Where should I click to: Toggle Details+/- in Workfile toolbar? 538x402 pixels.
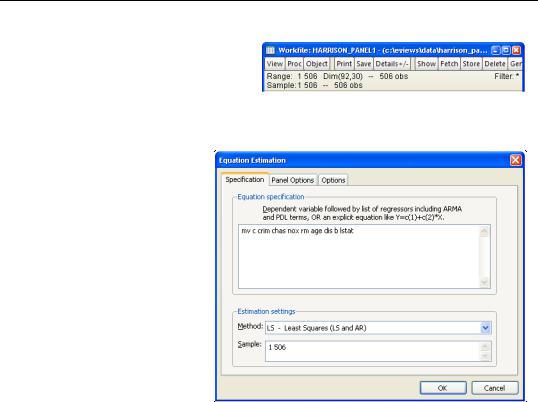tap(391, 64)
